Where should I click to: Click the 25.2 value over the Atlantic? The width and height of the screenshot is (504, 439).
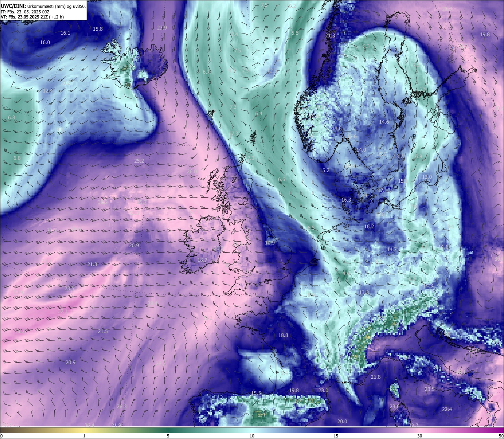click(x=139, y=161)
